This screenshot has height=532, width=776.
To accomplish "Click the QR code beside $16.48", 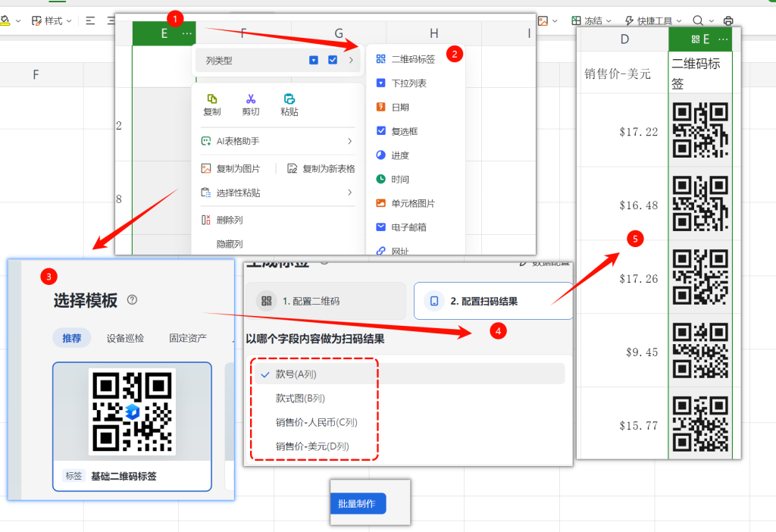I will pos(700,203).
